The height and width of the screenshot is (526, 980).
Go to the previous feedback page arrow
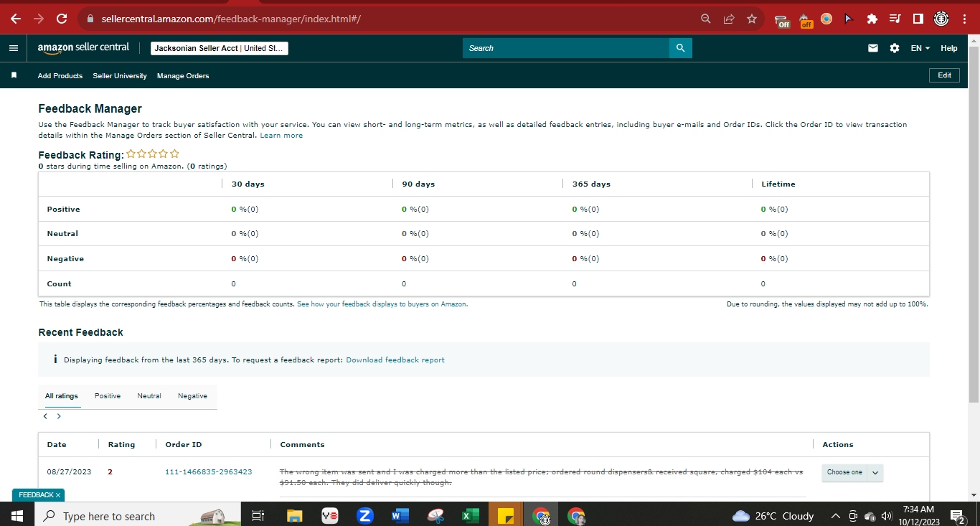[45, 416]
